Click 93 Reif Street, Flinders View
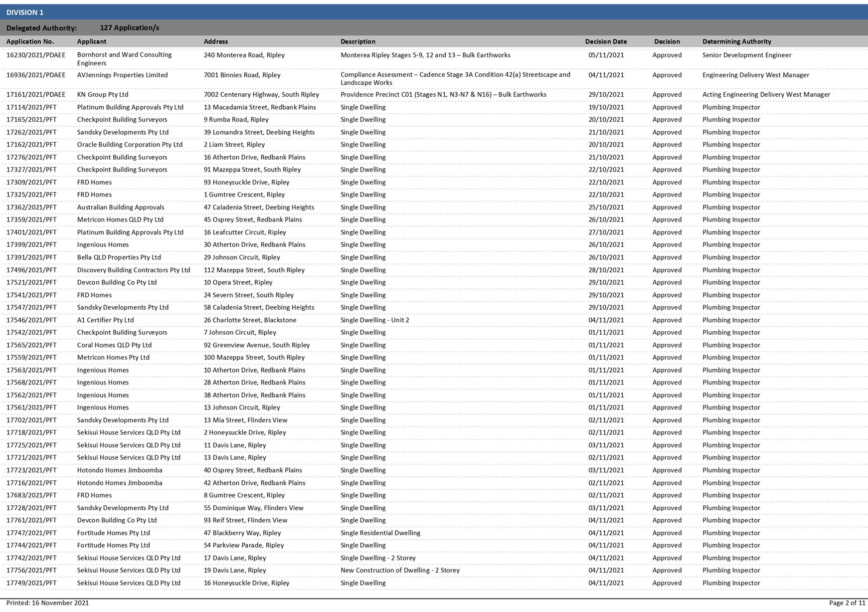This screenshot has width=868, height=612. click(x=245, y=520)
